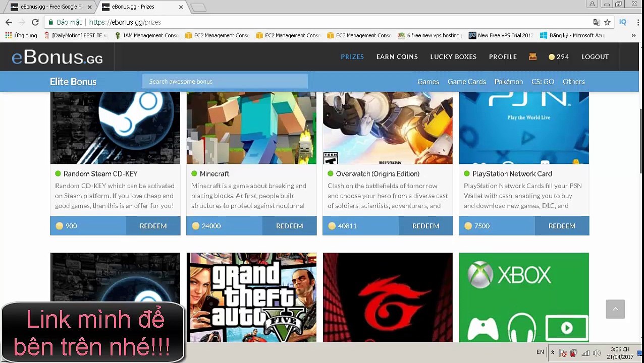The width and height of the screenshot is (644, 363).
Task: Close the Free Google Play tab
Action: coord(90,7)
